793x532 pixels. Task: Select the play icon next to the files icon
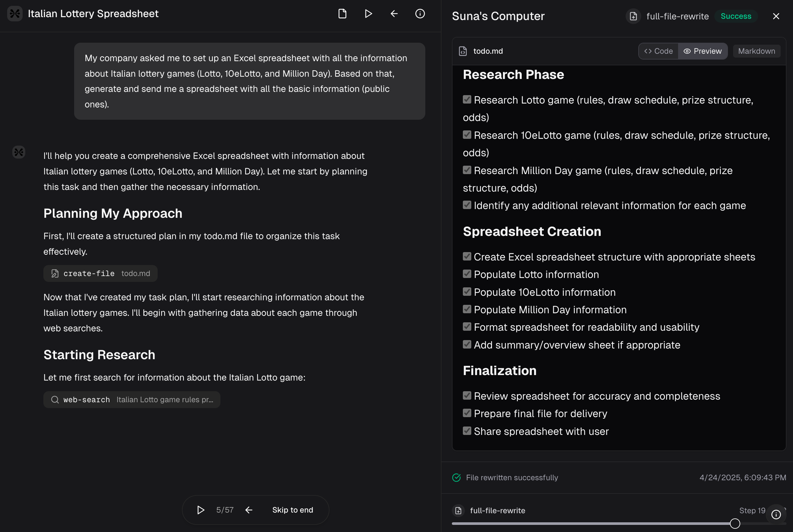(368, 14)
